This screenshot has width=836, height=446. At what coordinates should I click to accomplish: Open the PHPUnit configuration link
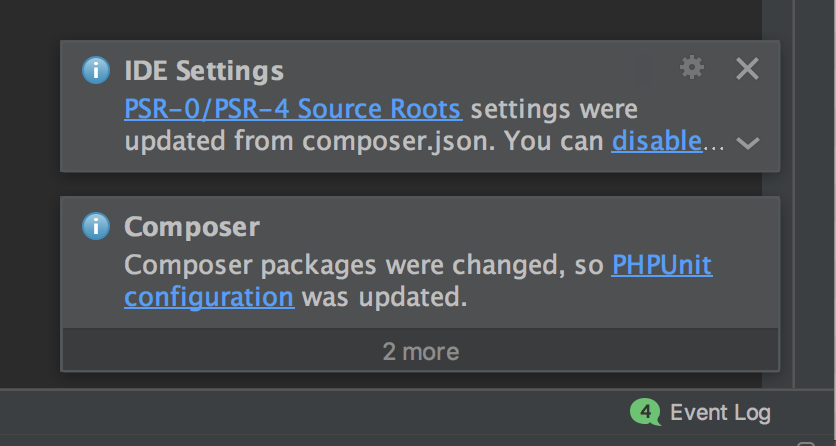(662, 265)
